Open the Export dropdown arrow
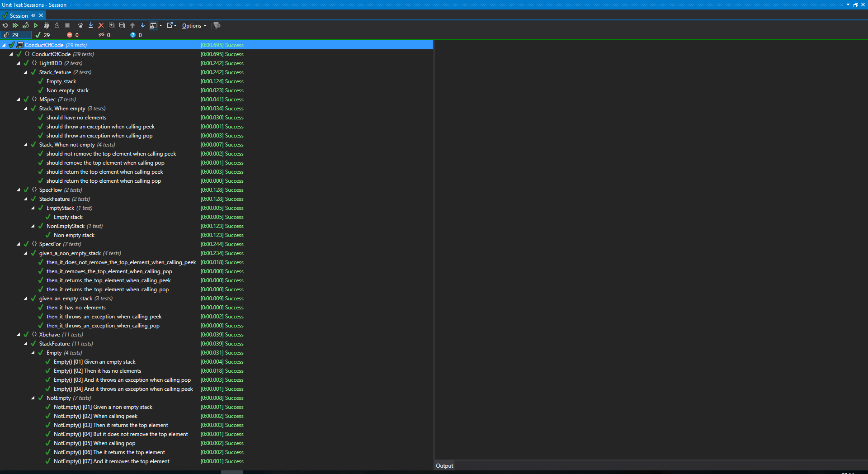 (x=175, y=26)
